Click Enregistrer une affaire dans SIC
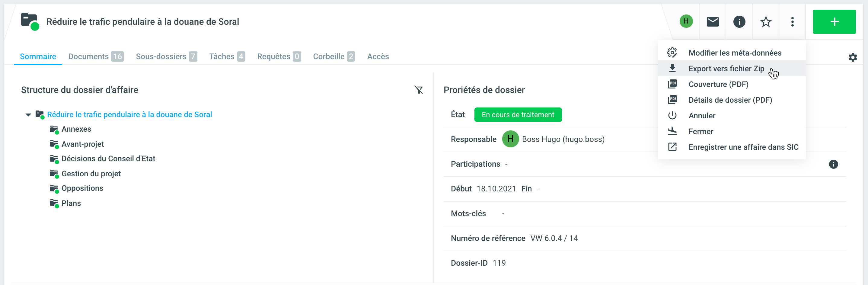This screenshot has width=868, height=285. (x=743, y=147)
